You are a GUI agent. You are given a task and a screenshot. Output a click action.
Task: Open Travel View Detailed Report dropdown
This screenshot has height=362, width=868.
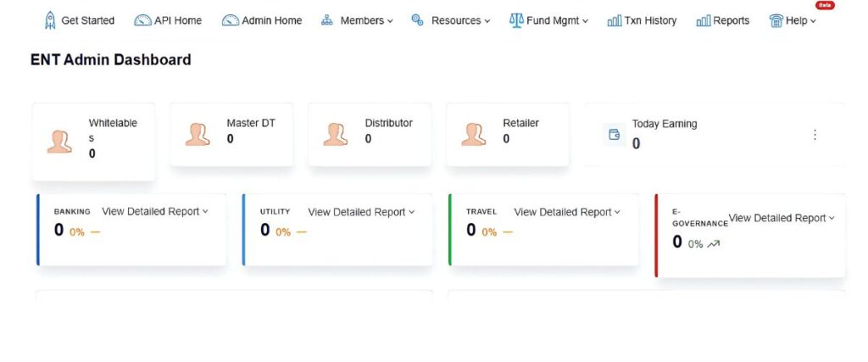(567, 212)
